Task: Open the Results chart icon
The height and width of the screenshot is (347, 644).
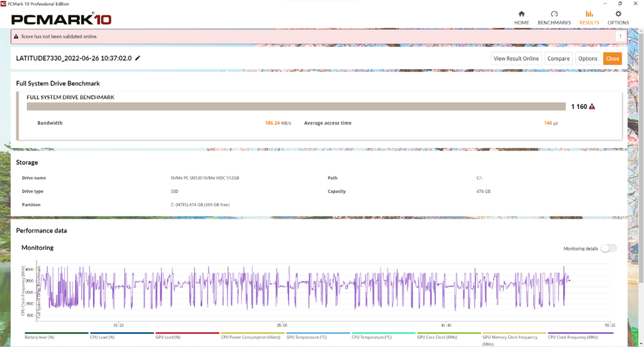Action: click(x=589, y=14)
